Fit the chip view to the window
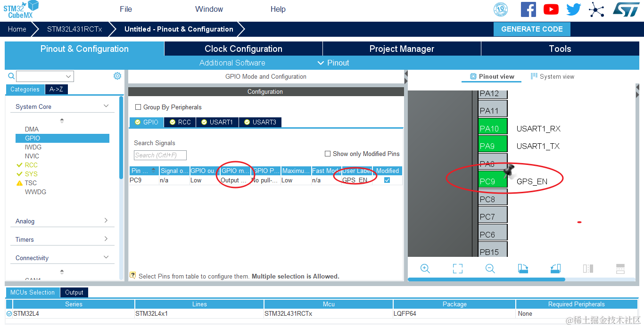Image resolution: width=644 pixels, height=328 pixels. [x=457, y=269]
